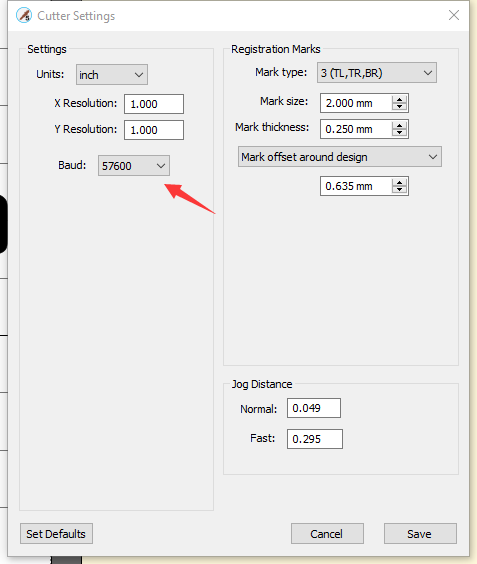Viewport: 477px width, 564px height.
Task: Open Mark offset around design dropdown
Action: pyautogui.click(x=340, y=157)
